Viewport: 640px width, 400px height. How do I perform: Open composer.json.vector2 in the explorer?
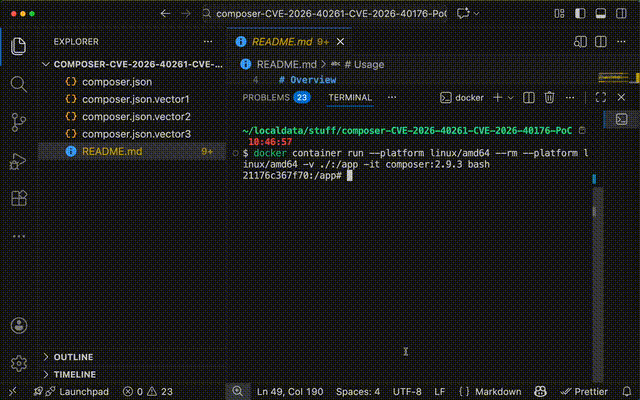point(122,117)
